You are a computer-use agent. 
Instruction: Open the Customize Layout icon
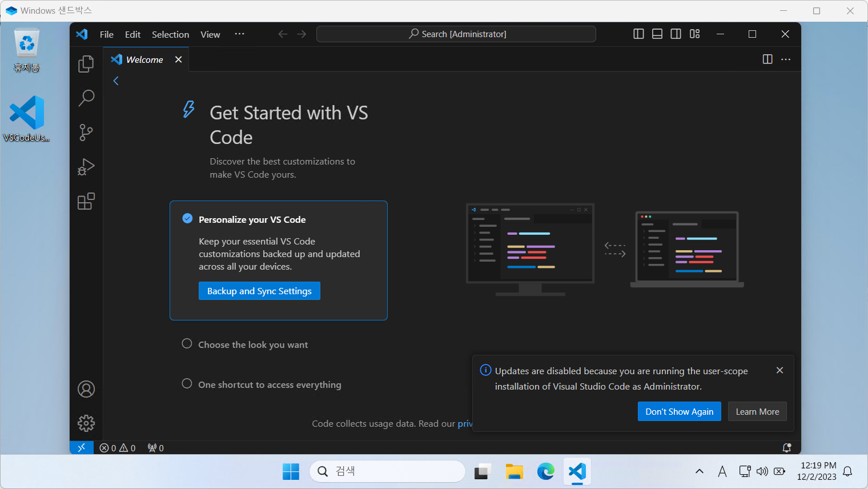(694, 34)
